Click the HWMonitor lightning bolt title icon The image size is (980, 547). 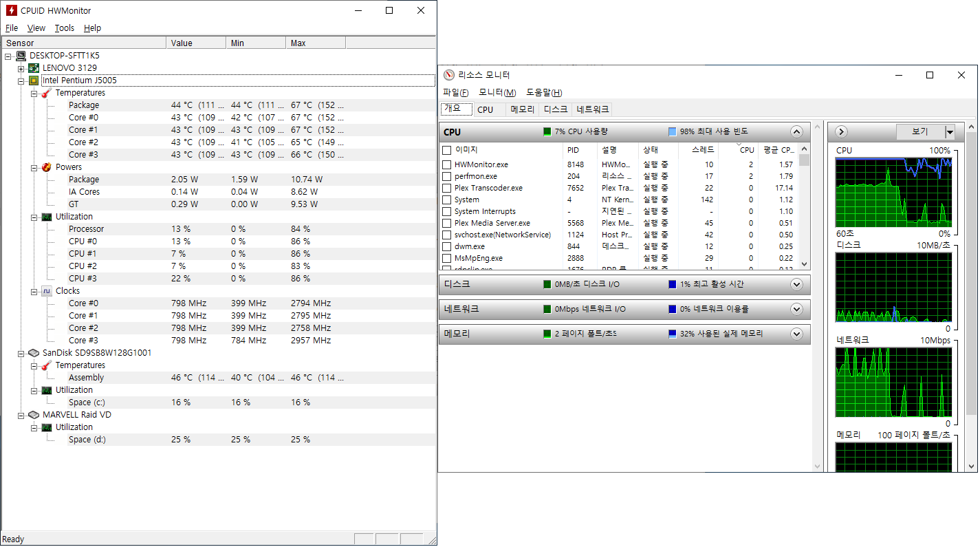(x=12, y=10)
